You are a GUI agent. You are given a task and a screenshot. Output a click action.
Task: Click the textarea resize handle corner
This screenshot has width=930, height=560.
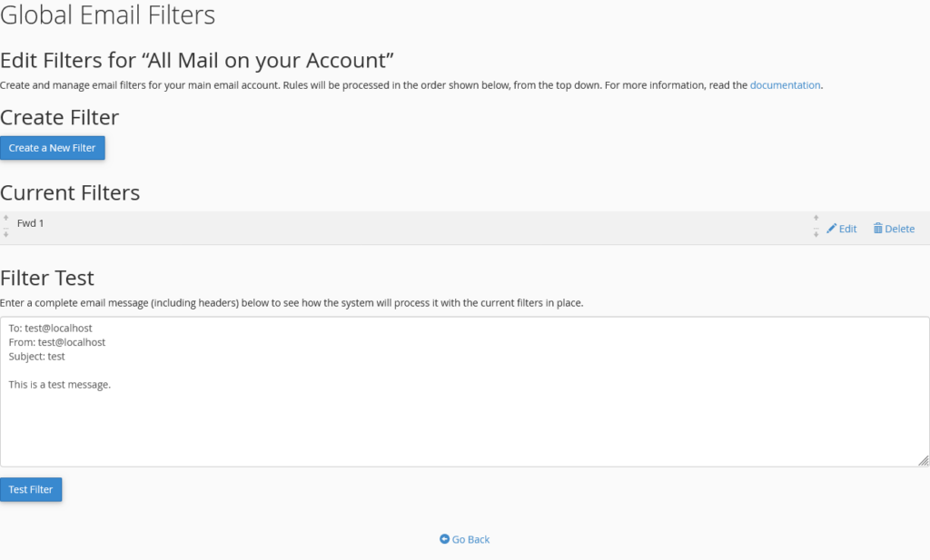point(923,460)
